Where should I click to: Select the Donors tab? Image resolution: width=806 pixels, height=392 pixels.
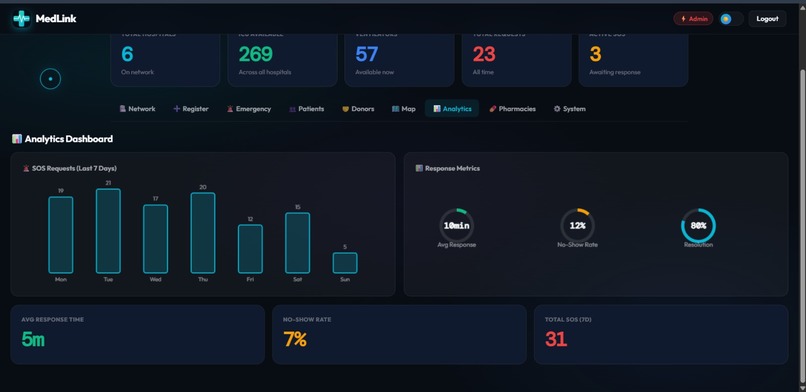[358, 109]
